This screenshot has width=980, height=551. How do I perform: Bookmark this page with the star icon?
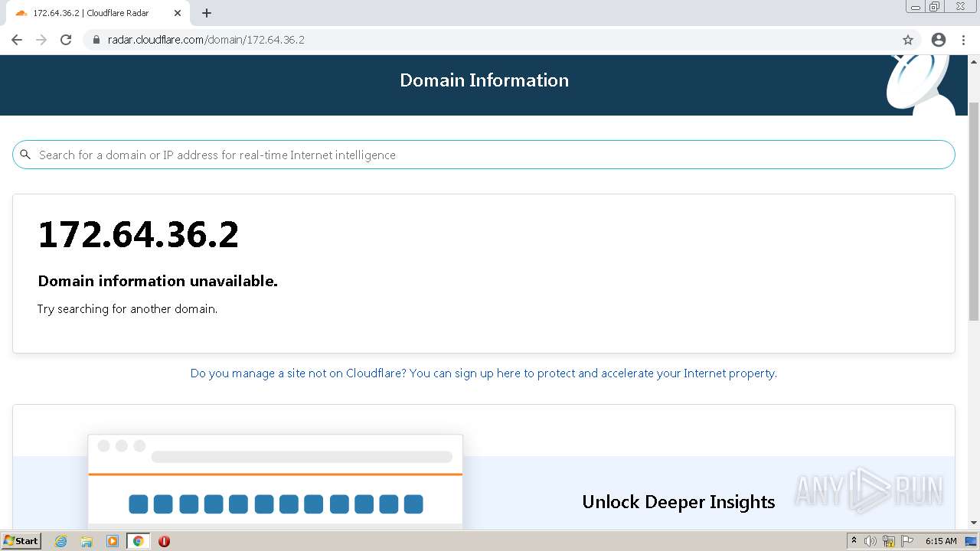[908, 40]
